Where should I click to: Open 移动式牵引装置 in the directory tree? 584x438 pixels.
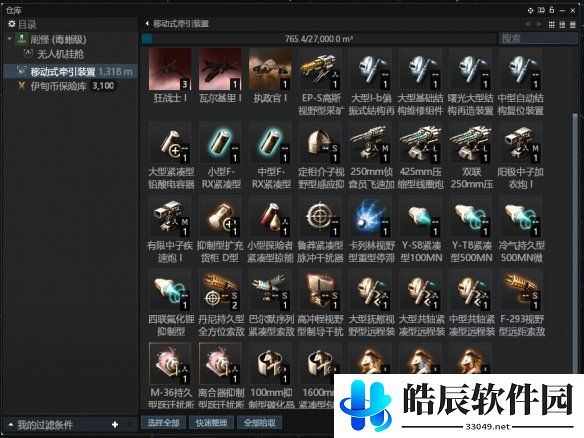point(70,71)
